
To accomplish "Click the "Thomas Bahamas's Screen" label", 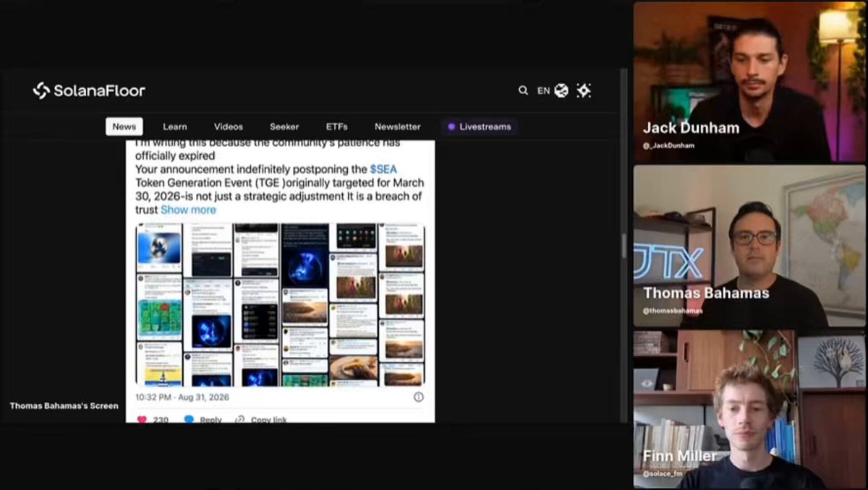I will point(64,405).
